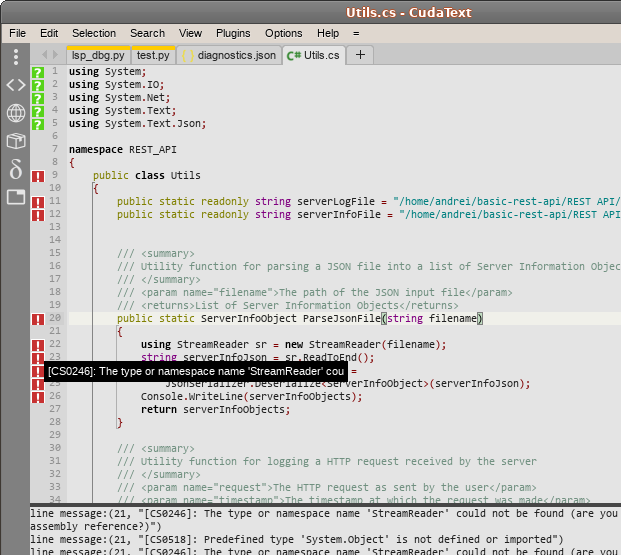
Task: Click the delta symbol sidebar icon
Action: pyautogui.click(x=15, y=169)
